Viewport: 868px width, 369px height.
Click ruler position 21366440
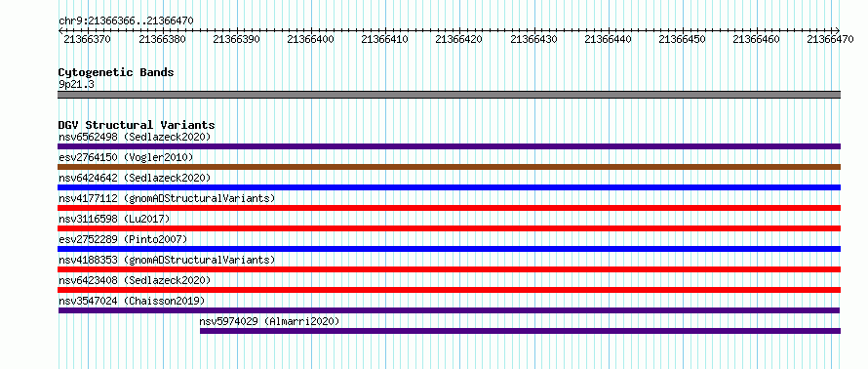(x=608, y=39)
